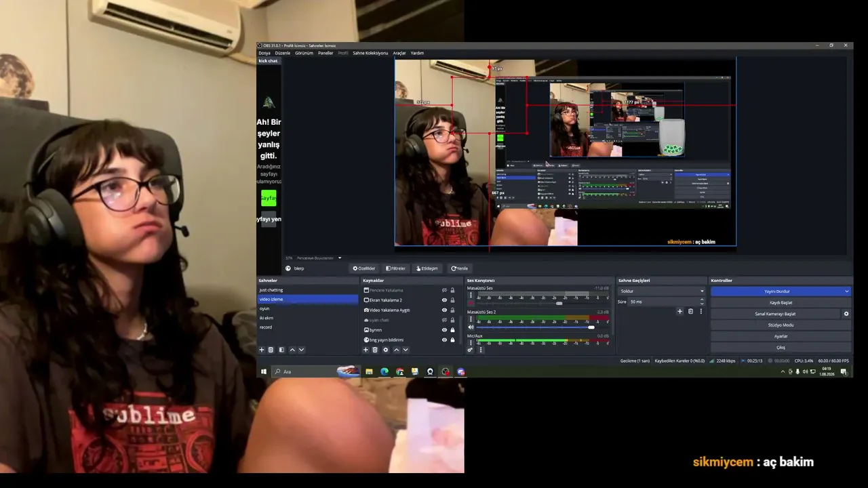Open scene filters icon in Sahneler panel
Image resolution: width=868 pixels, height=488 pixels.
(281, 350)
